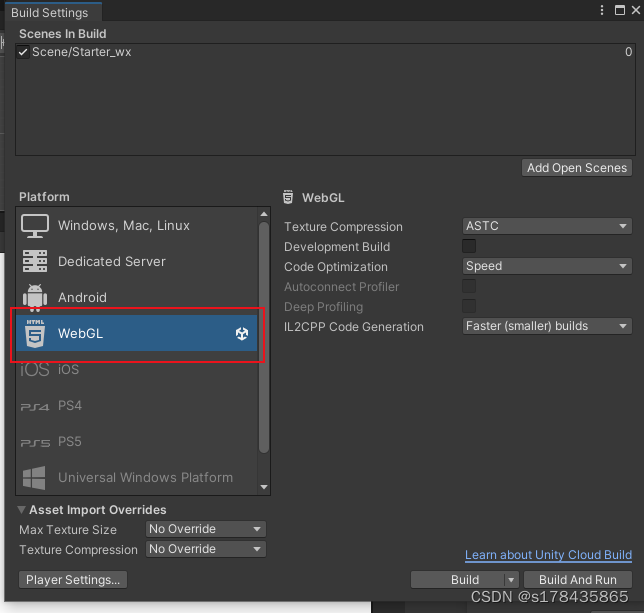Click the Code Optimization label
The image size is (644, 613).
click(336, 266)
